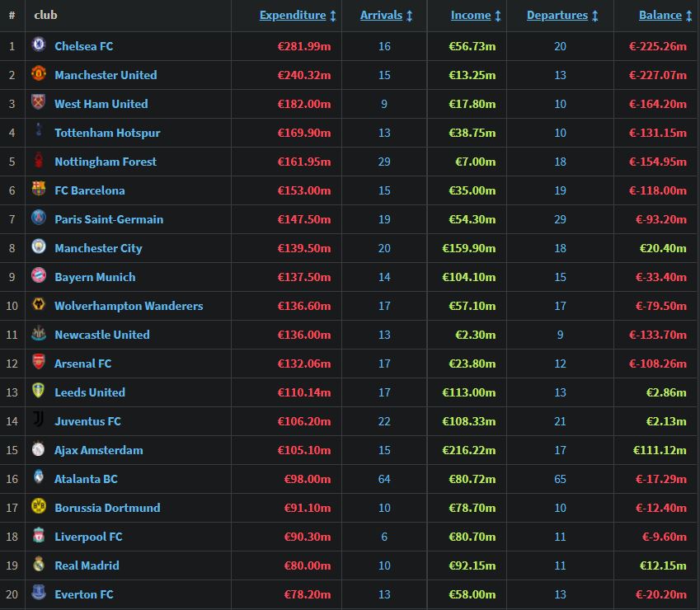Click the Paris Saint-Germain crest icon
The height and width of the screenshot is (610, 700).
[x=39, y=219]
